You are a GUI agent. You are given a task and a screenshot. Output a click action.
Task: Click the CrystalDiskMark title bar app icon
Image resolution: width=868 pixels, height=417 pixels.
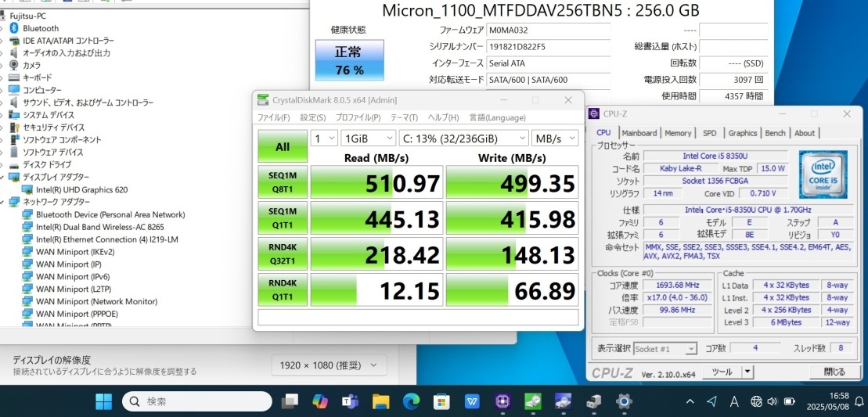(x=262, y=100)
